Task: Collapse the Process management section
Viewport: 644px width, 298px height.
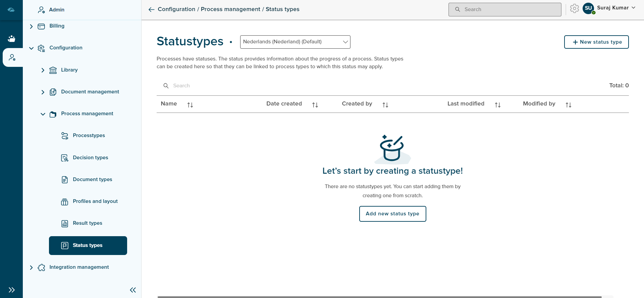Action: [43, 114]
